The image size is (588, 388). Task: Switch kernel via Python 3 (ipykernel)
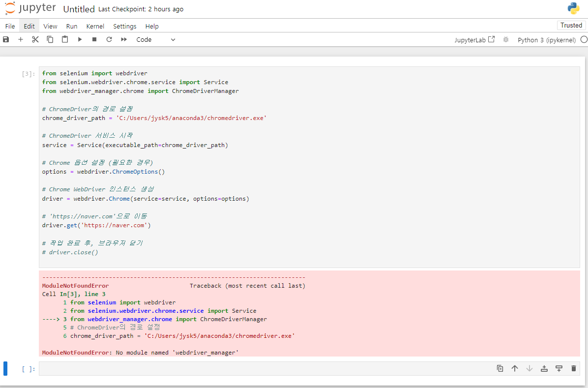[546, 40]
